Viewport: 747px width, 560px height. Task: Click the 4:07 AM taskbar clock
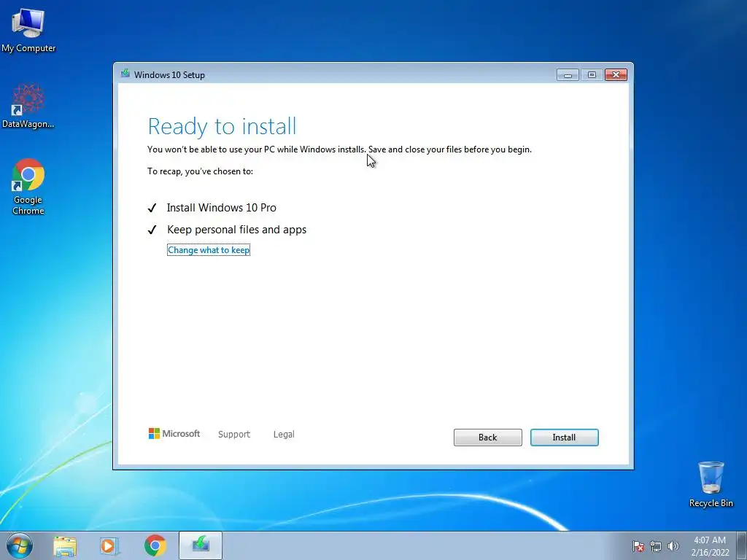(x=710, y=545)
